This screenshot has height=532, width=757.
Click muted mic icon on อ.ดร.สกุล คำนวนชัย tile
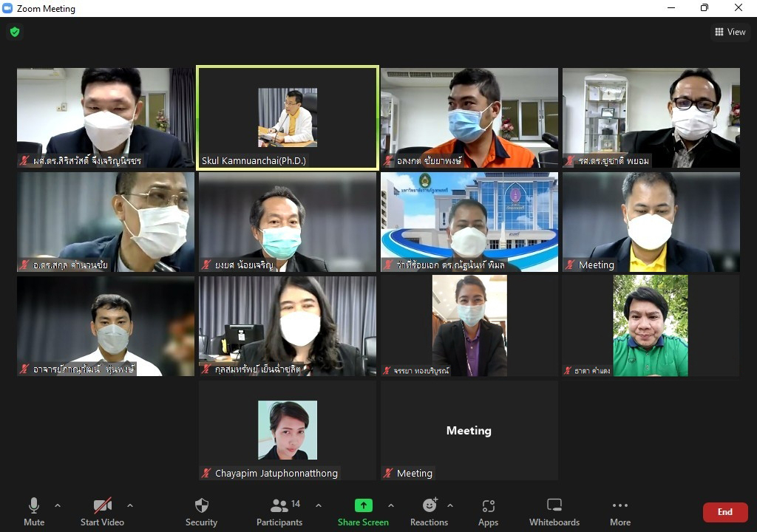(24, 265)
